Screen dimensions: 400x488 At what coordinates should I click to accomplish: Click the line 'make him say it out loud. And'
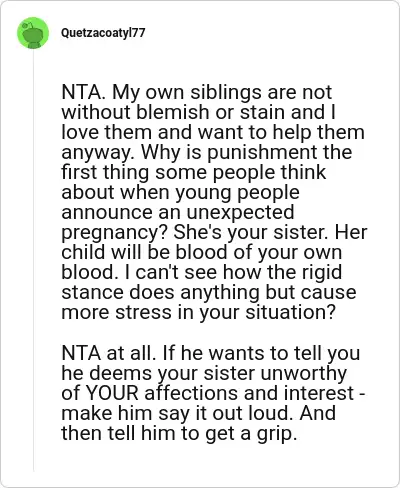coord(198,413)
